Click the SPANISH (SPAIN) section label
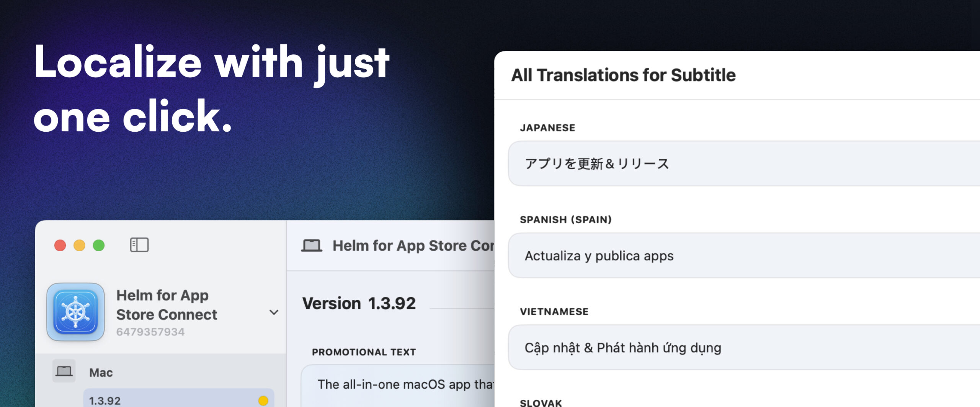Image resolution: width=980 pixels, height=407 pixels. [566, 220]
